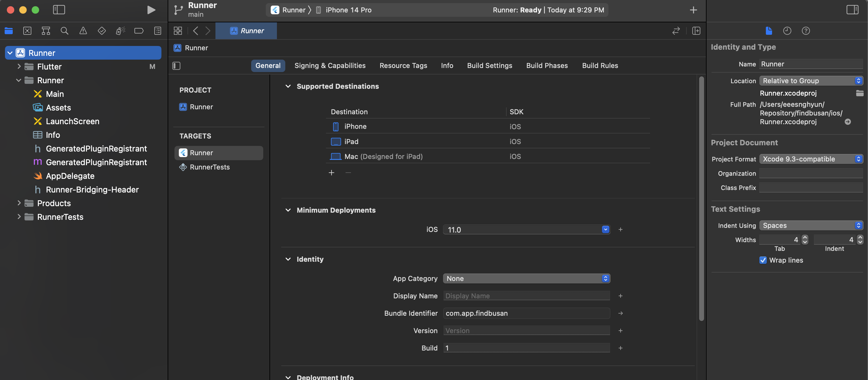Image resolution: width=868 pixels, height=380 pixels.
Task: Toggle the Wrap lines checkbox
Action: pos(763,260)
